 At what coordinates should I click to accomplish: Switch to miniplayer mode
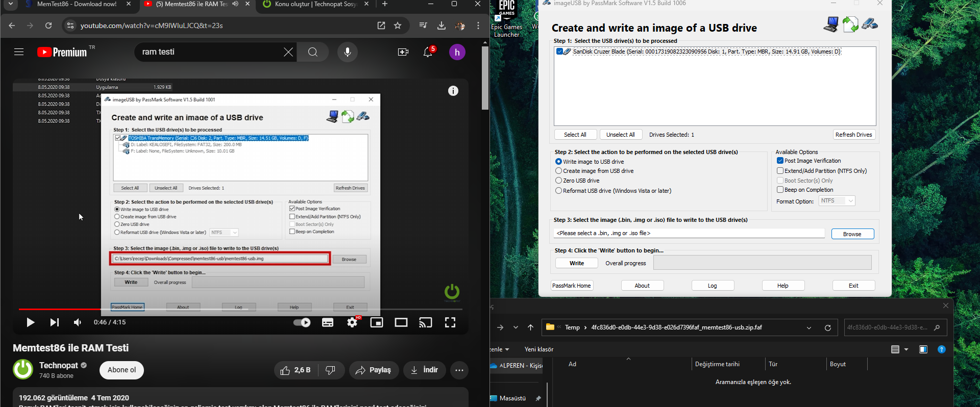(377, 322)
